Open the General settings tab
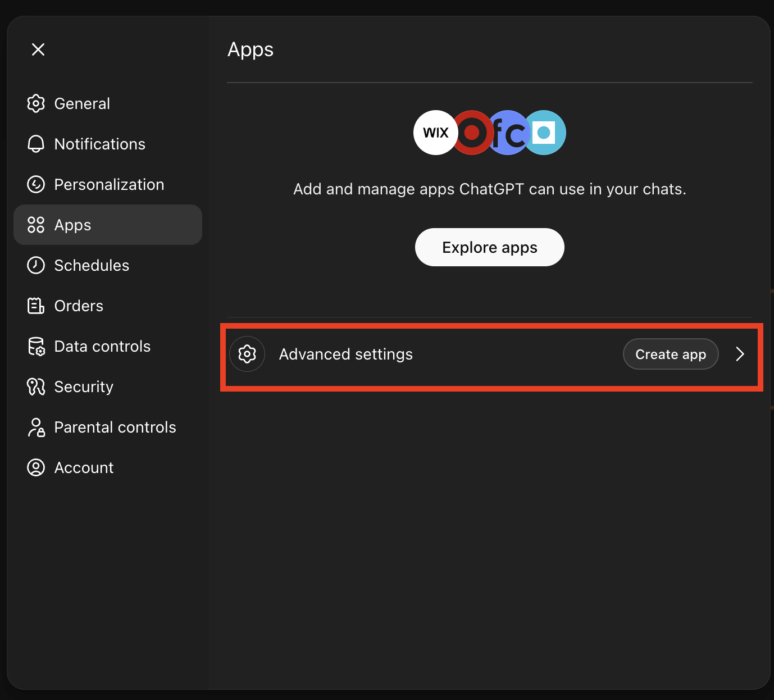The image size is (774, 700). 108,103
